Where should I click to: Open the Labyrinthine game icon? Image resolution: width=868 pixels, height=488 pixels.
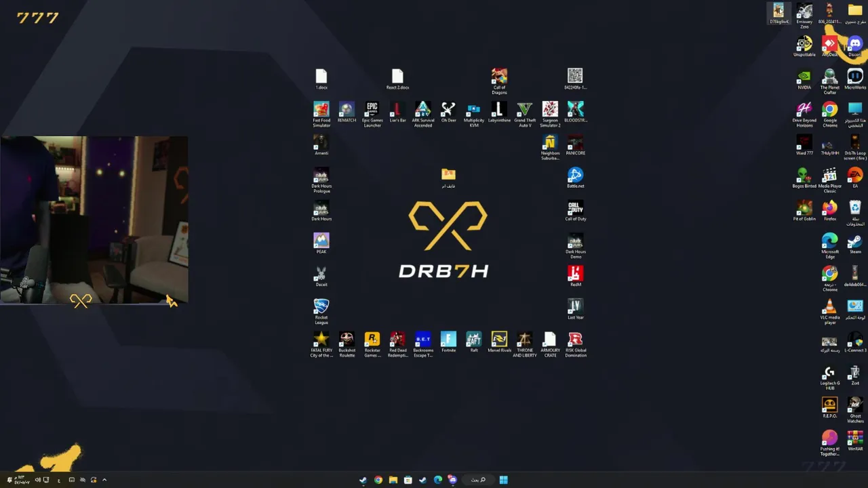click(x=499, y=112)
